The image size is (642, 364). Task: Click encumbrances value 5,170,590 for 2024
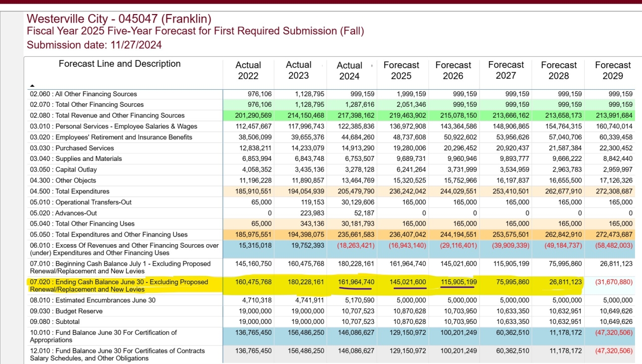pos(360,300)
